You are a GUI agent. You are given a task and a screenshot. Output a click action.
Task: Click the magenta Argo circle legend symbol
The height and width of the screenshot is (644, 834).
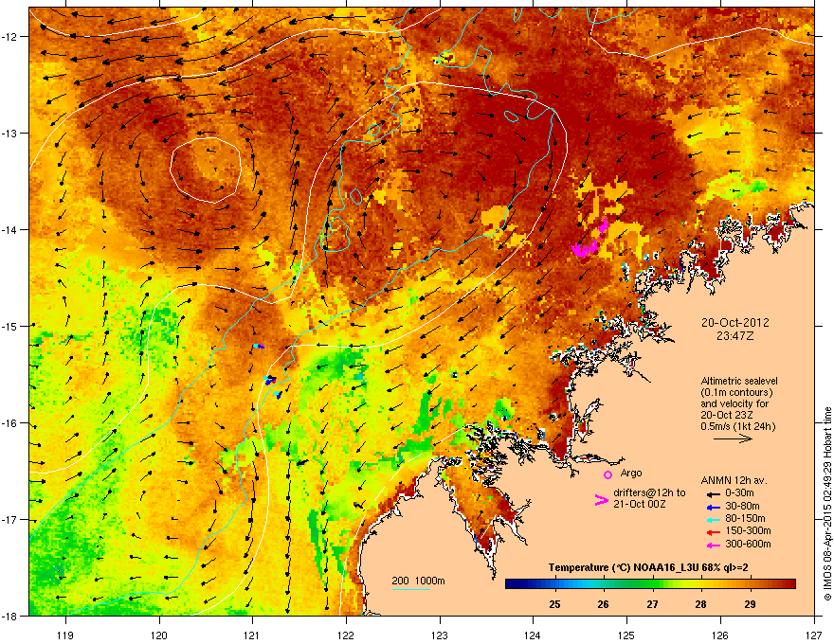(x=607, y=474)
